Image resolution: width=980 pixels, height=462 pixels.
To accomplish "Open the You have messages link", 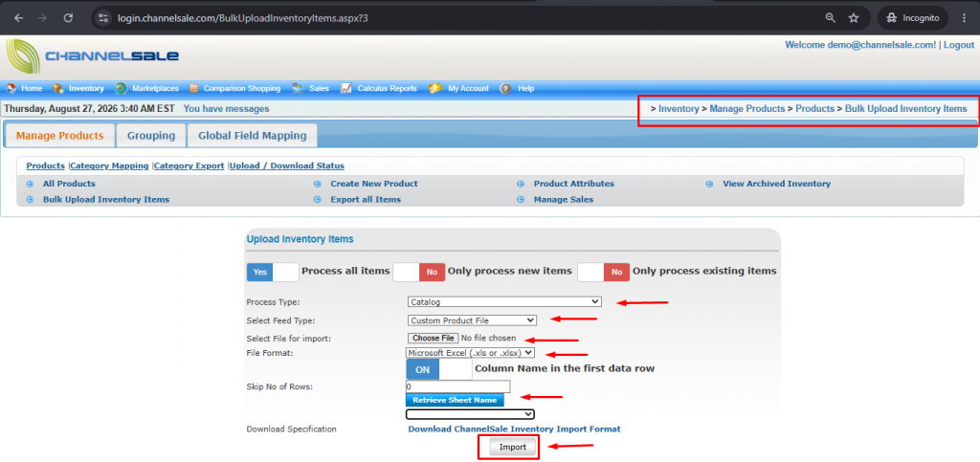I will coord(226,109).
